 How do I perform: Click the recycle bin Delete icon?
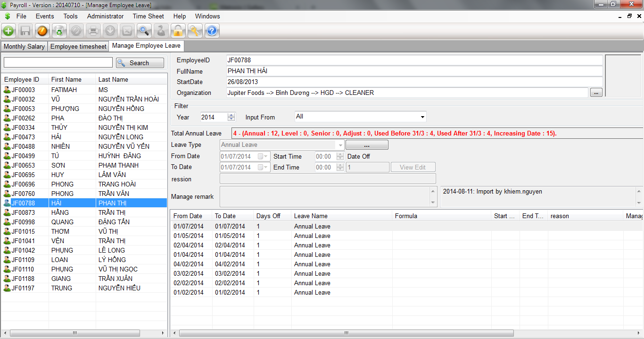coord(59,31)
